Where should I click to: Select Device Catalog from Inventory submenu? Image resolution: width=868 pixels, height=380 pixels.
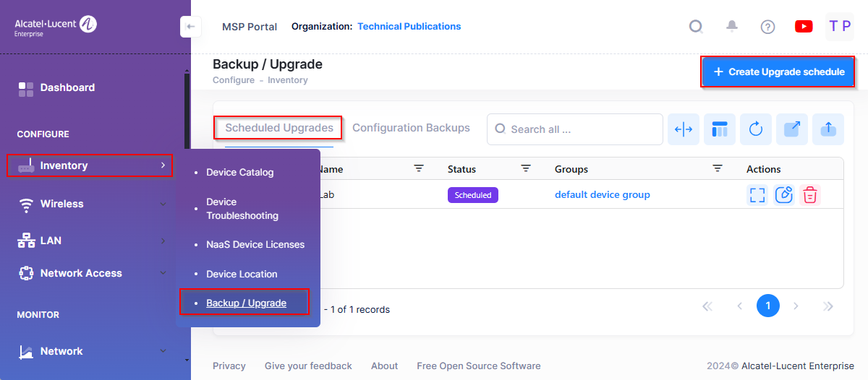click(239, 173)
